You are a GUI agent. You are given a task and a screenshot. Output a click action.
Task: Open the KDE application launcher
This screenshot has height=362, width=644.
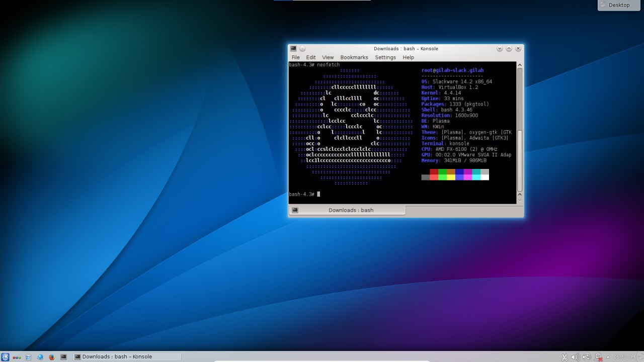(5, 357)
